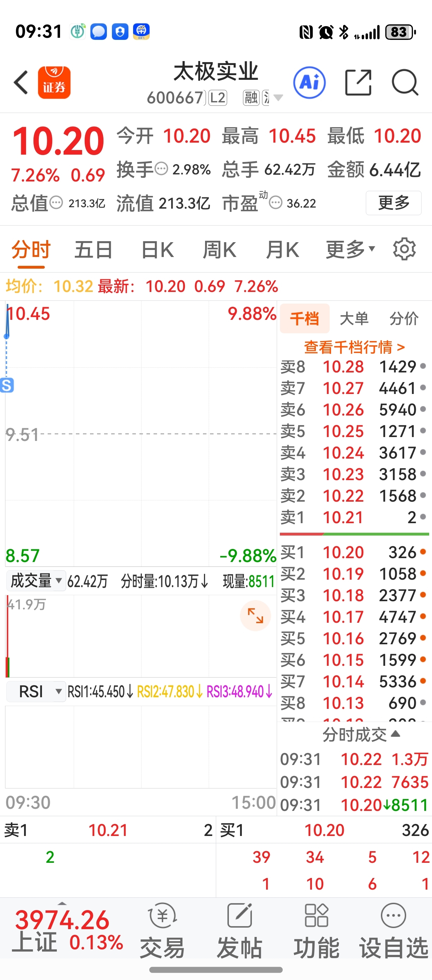Tap the 卖8 10.28 order row
Viewport: 432px width, 980px height.
354,367
